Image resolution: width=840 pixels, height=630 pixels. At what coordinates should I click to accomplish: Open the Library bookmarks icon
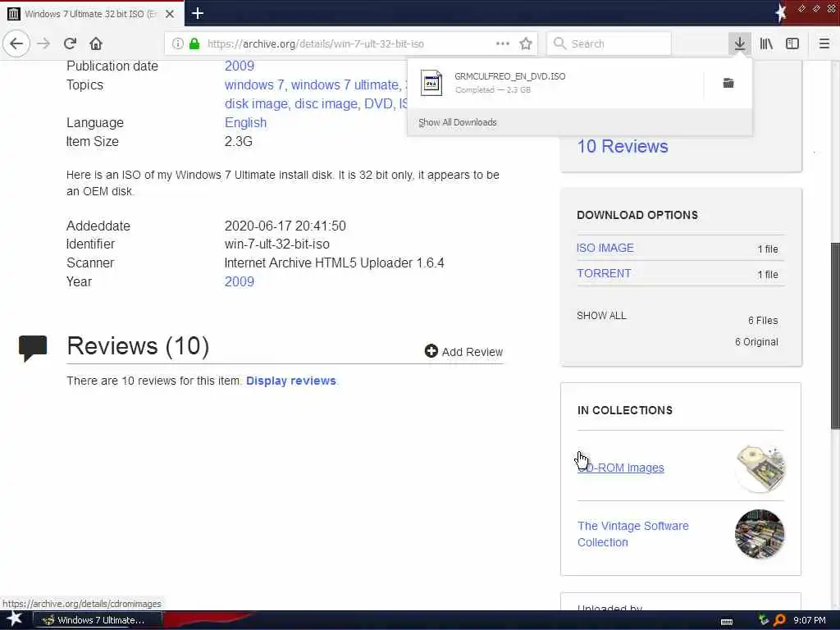(766, 43)
